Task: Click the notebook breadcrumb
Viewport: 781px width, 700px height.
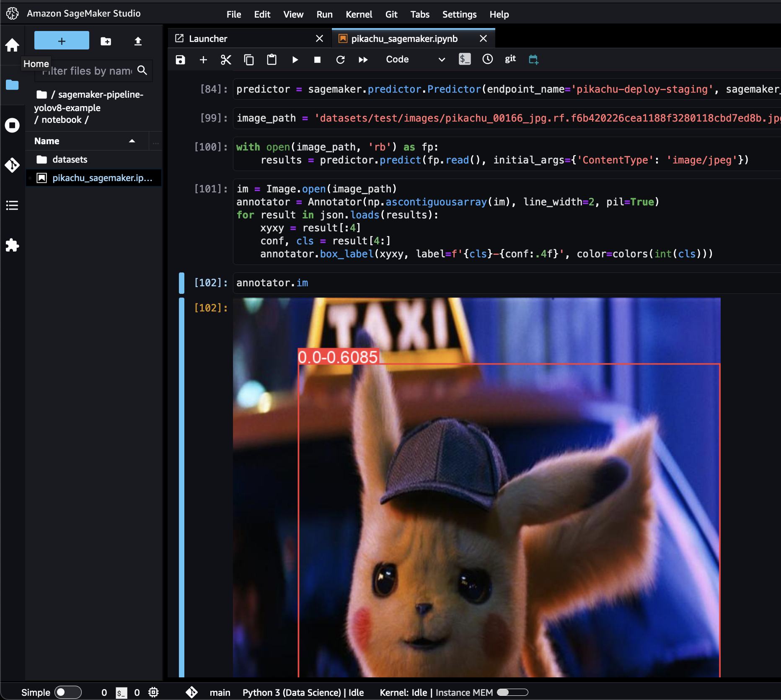Action: (62, 120)
